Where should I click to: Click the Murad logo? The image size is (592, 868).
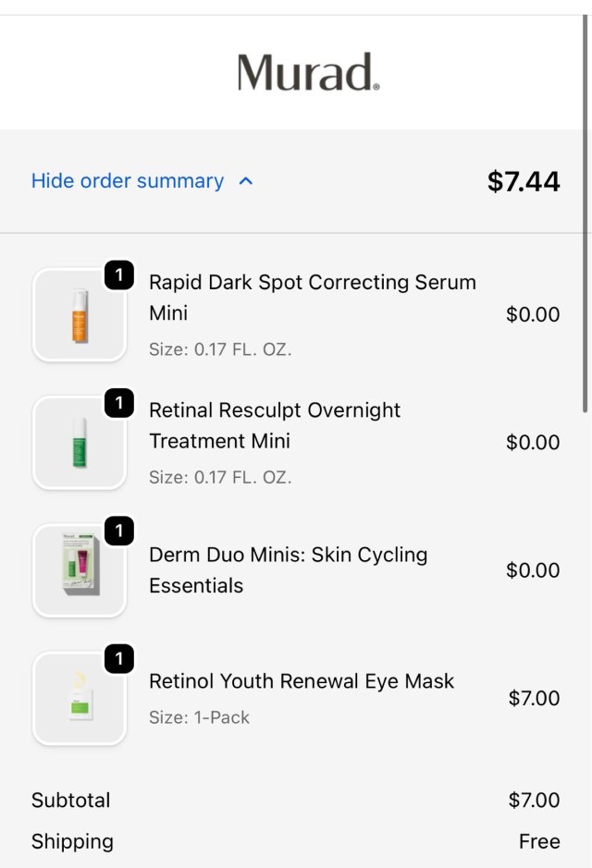308,72
